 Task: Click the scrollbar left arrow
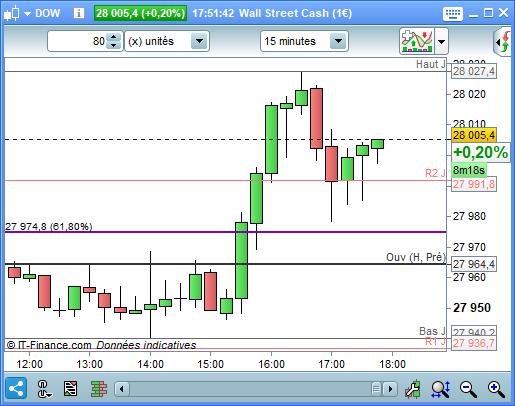(122, 389)
